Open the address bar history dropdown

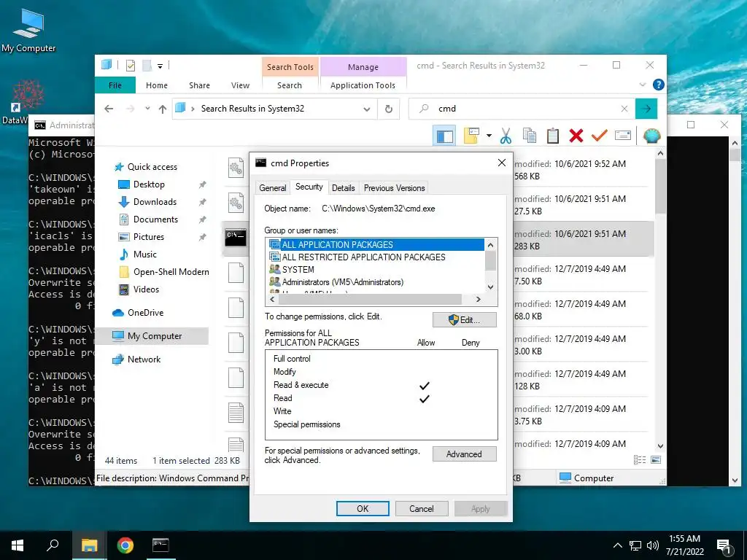(x=367, y=109)
